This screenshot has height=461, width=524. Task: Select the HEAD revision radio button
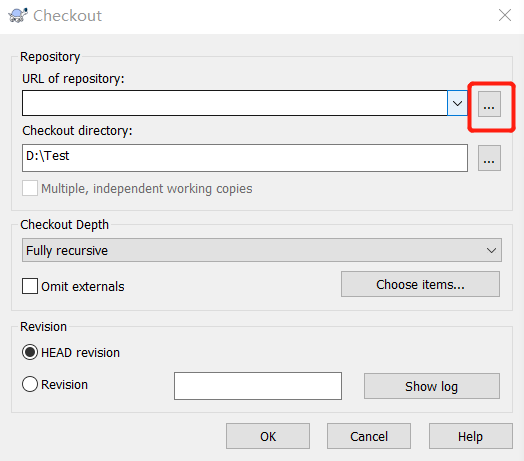pyautogui.click(x=30, y=352)
